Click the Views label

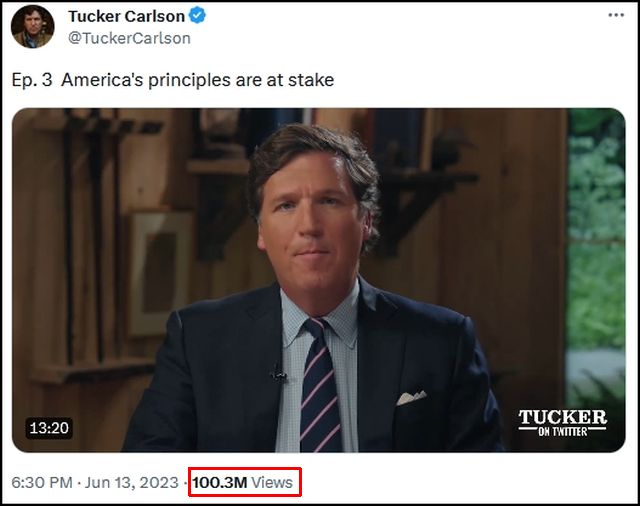coord(272,483)
